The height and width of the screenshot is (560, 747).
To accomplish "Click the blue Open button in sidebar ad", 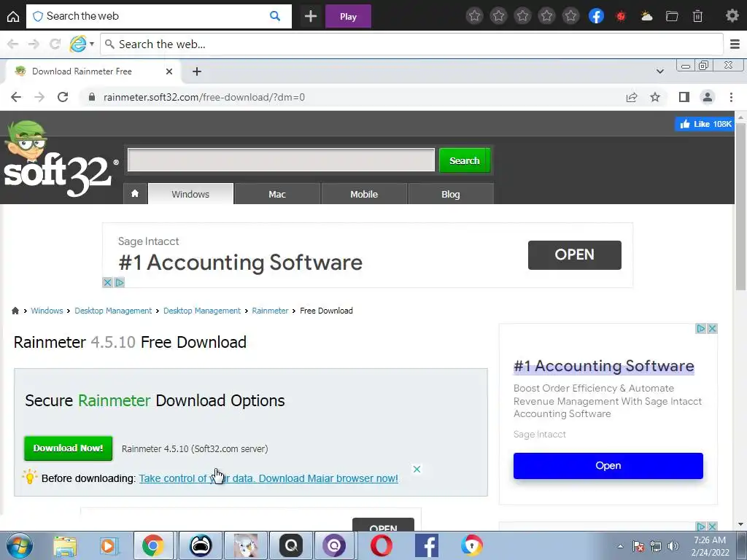I will coord(608,465).
